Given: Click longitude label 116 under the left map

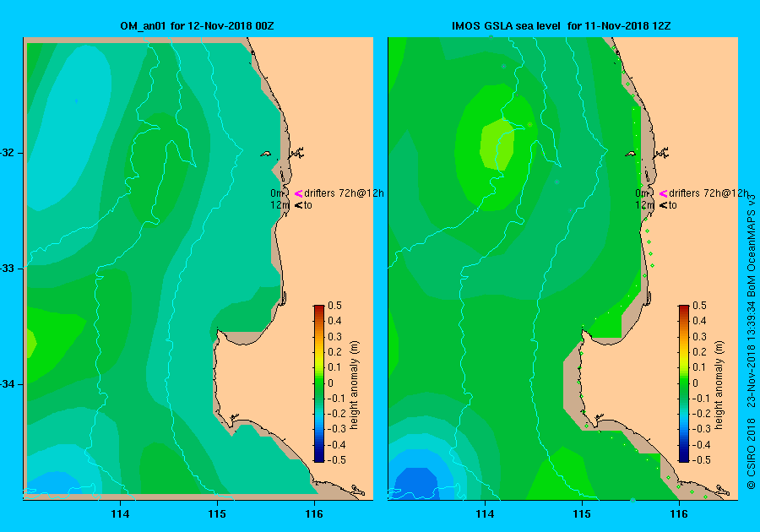Looking at the screenshot, I should 314,514.
